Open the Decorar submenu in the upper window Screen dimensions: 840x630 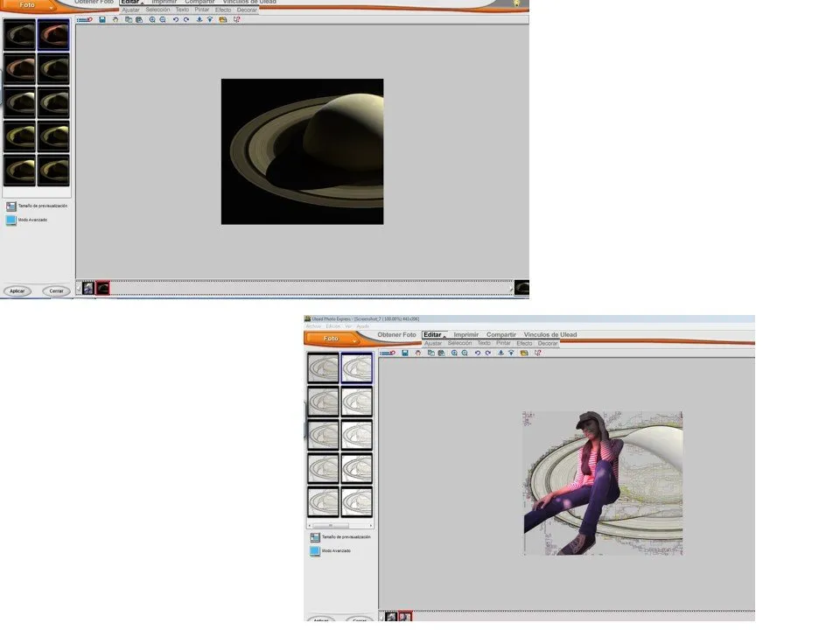coord(247,10)
